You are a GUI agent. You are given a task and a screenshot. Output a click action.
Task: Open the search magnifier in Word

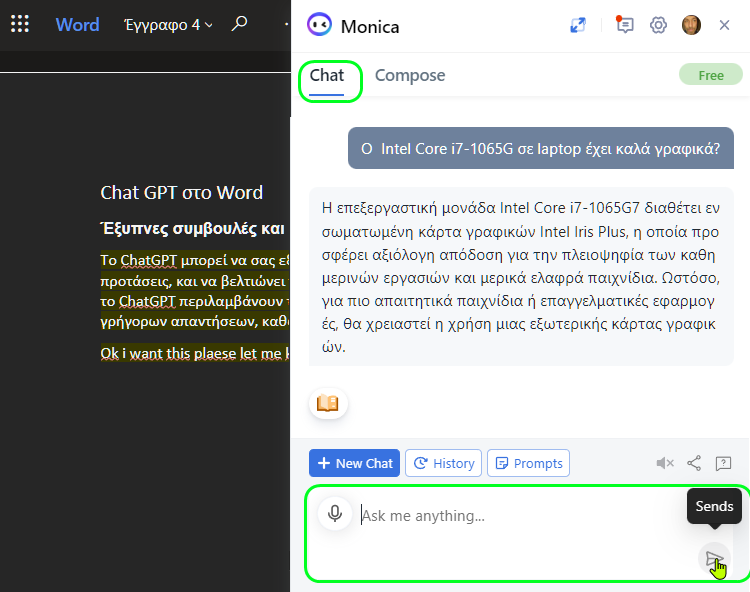(x=239, y=23)
